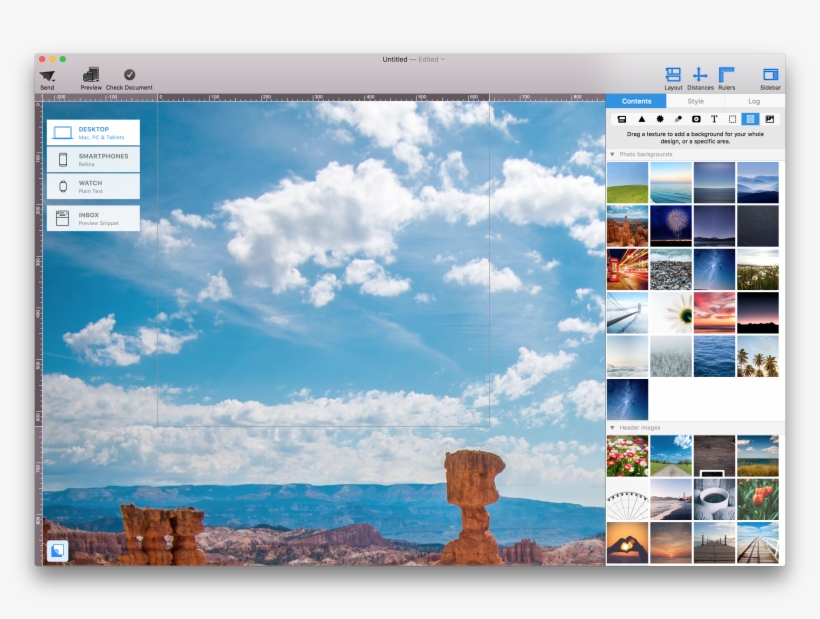This screenshot has height=619, width=820.
Task: Switch to the Style tab
Action: (x=695, y=101)
